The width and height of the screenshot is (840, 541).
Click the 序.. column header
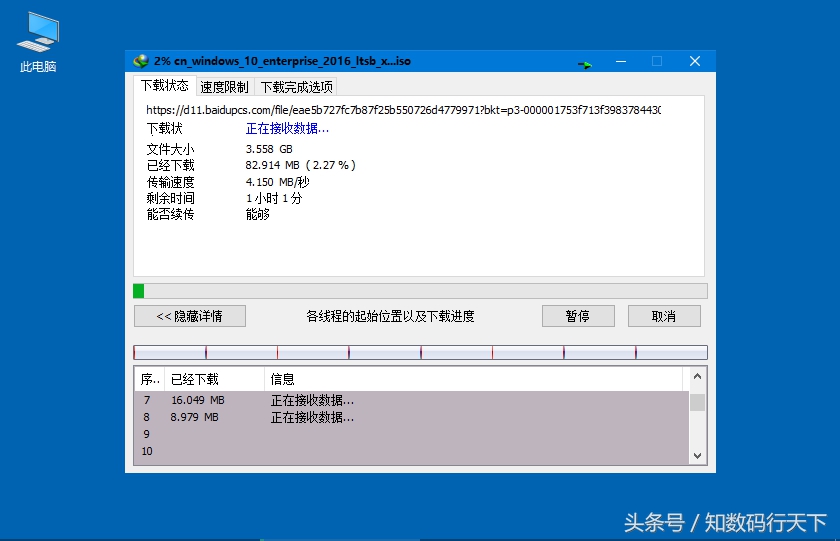click(x=149, y=379)
